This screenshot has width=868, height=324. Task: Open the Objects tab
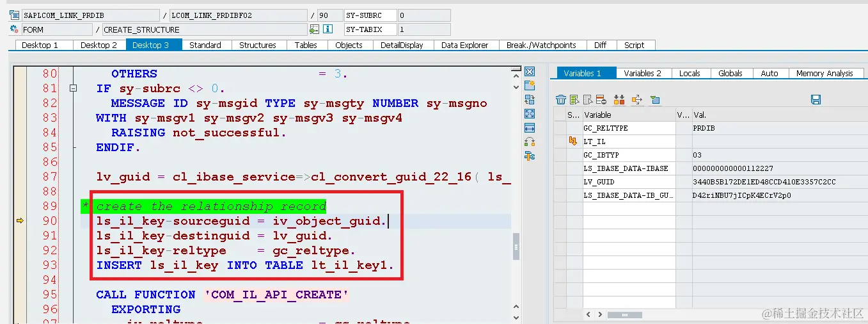coord(349,45)
